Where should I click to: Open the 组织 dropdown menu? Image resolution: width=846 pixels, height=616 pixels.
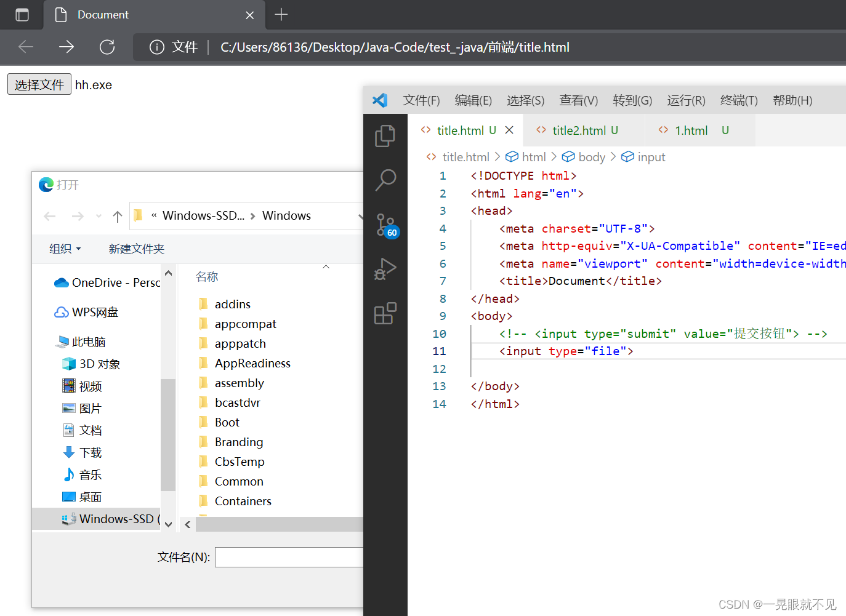tap(65, 249)
